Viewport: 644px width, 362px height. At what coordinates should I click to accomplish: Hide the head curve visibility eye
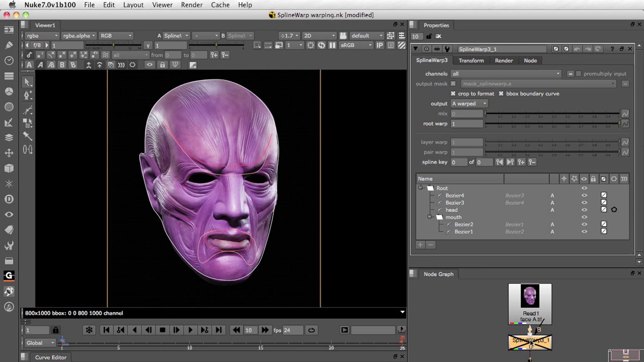pyautogui.click(x=584, y=210)
